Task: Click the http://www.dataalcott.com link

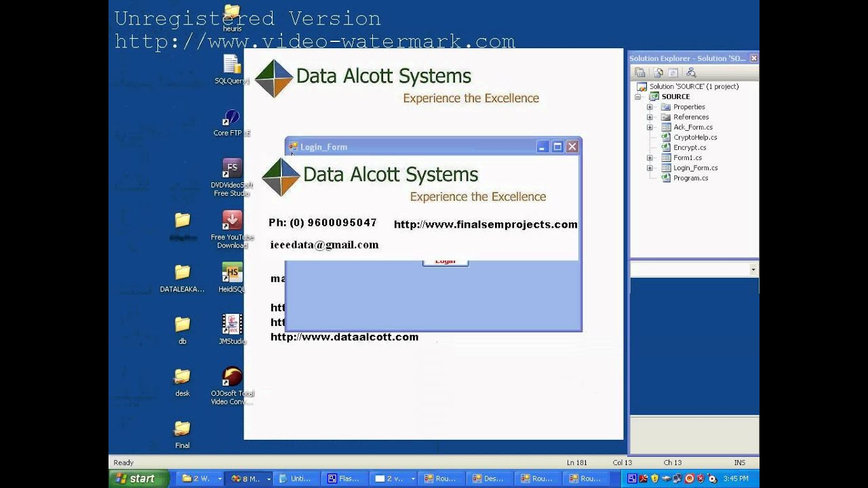Action: (344, 337)
